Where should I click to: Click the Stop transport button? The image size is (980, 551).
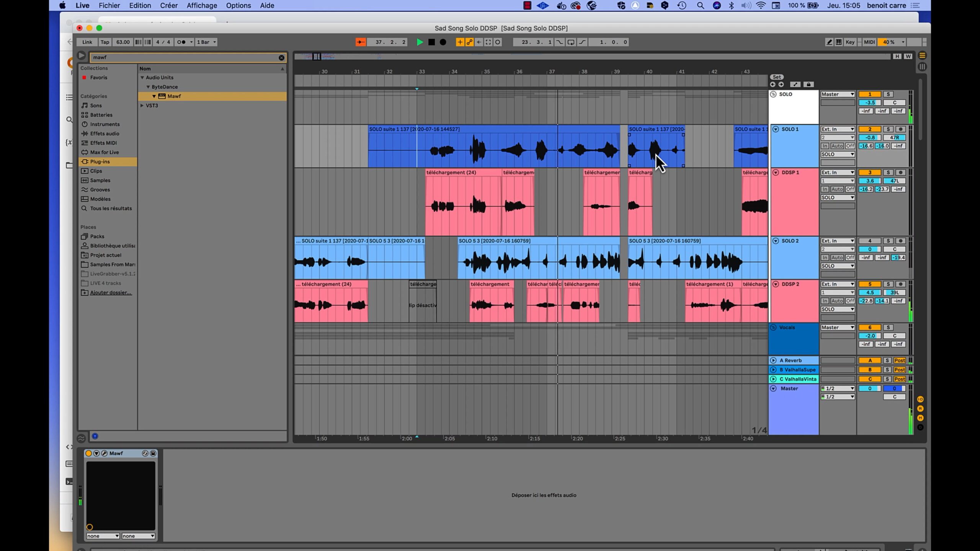pyautogui.click(x=431, y=42)
